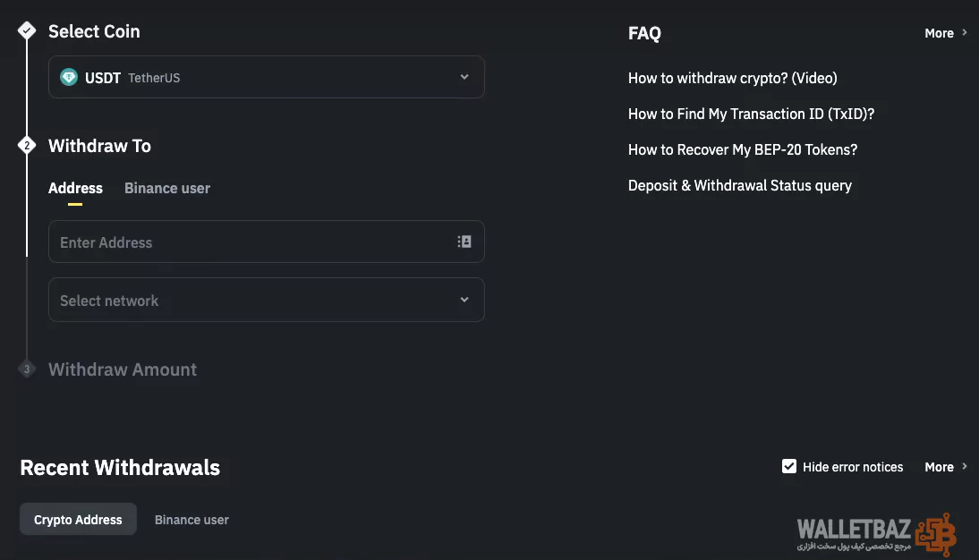Click the step 3 diamond marker
979x560 pixels.
(x=27, y=369)
